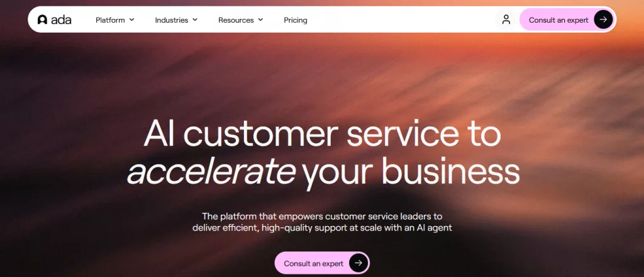644x277 pixels.
Task: Click the arrow icon in header button
Action: [x=603, y=20]
